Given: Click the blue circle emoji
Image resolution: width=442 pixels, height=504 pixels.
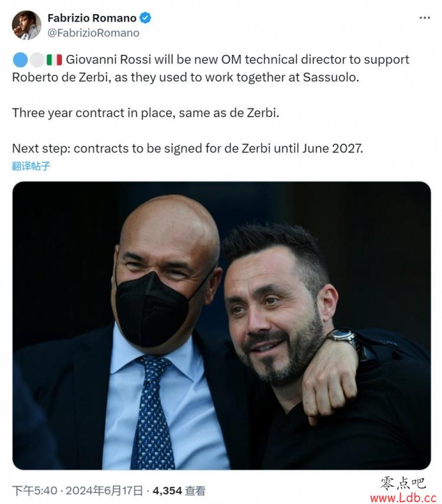Looking at the screenshot, I should click(x=20, y=60).
